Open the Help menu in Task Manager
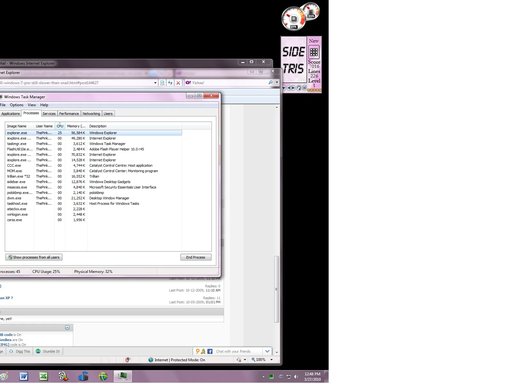The image size is (512, 384). pos(44,105)
